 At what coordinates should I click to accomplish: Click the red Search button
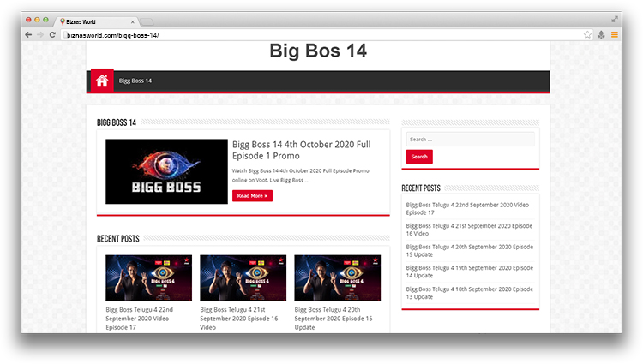[x=419, y=157]
